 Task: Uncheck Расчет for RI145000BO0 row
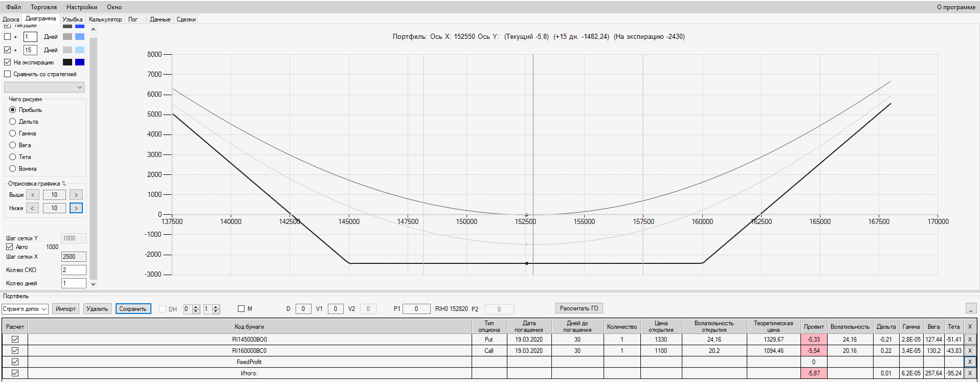click(x=15, y=339)
